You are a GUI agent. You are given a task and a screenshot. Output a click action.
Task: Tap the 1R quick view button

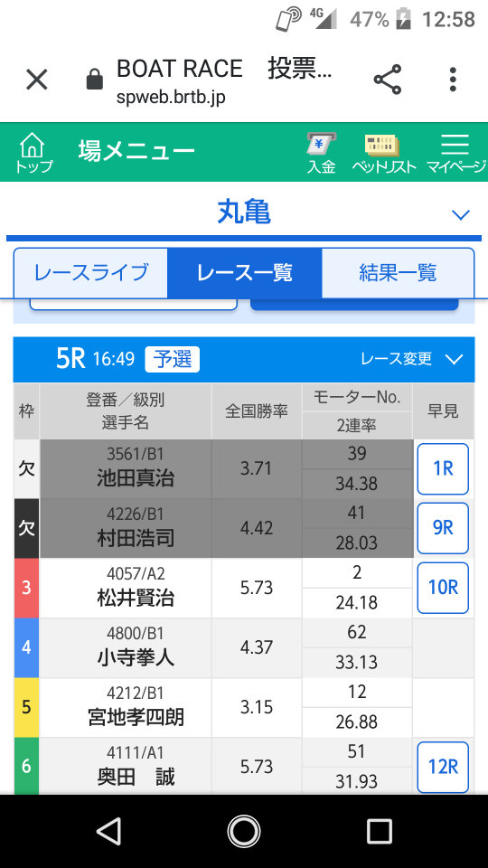click(443, 469)
